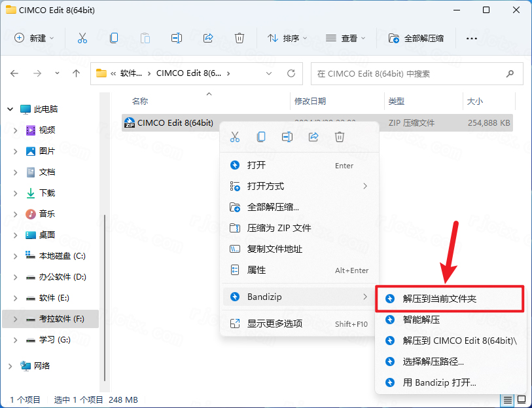Image resolution: width=532 pixels, height=408 pixels.
Task: Select 音乐 folder in sidebar
Action: coord(50,214)
